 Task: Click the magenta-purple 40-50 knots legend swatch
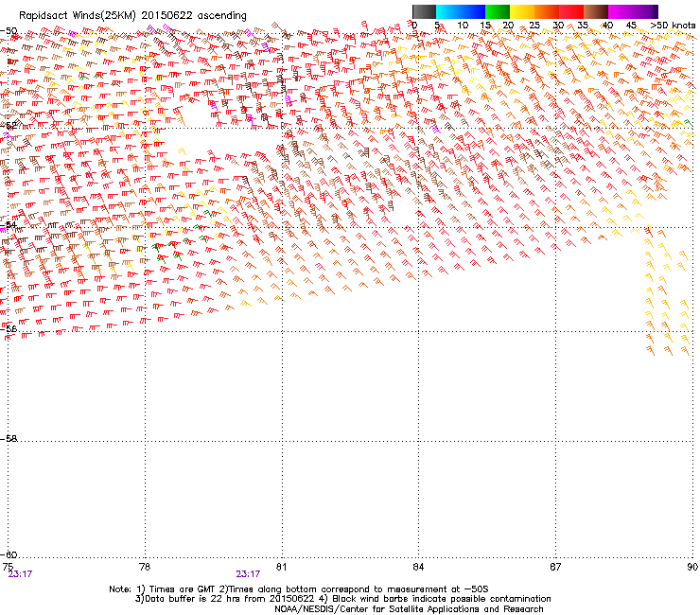(x=633, y=11)
